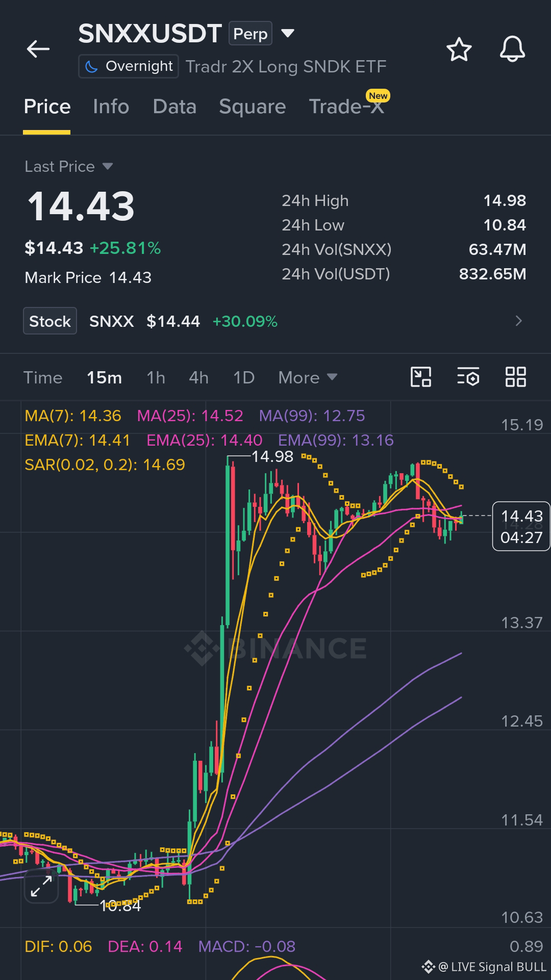The height and width of the screenshot is (980, 551).
Task: Tap the 24h Vol(USDT) value 832.65M
Action: 492,274
